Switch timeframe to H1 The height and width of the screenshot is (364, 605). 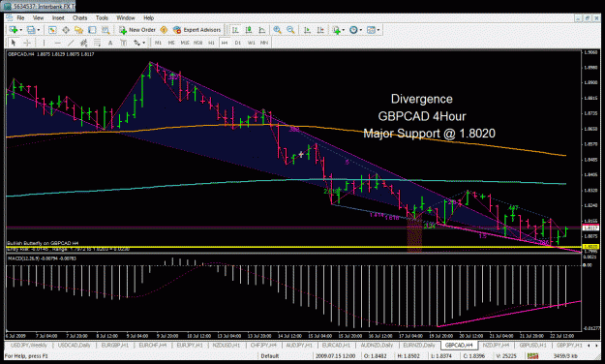coord(211,43)
